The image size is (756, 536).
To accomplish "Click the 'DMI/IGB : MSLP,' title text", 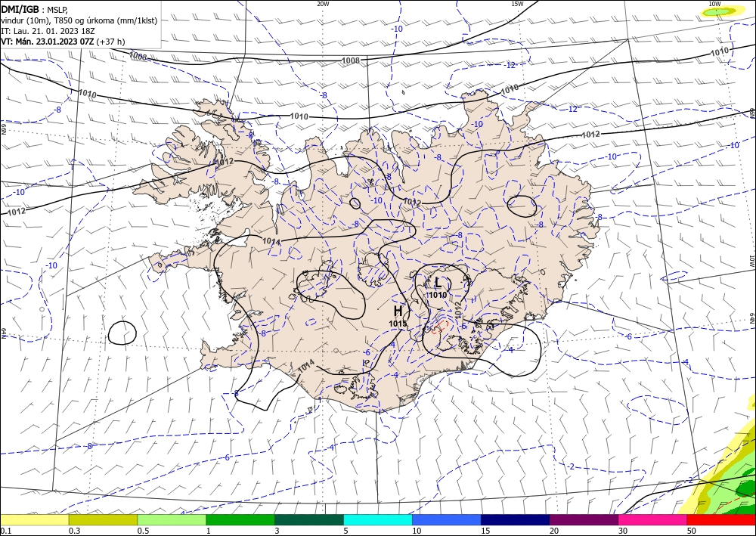I will (x=35, y=8).
